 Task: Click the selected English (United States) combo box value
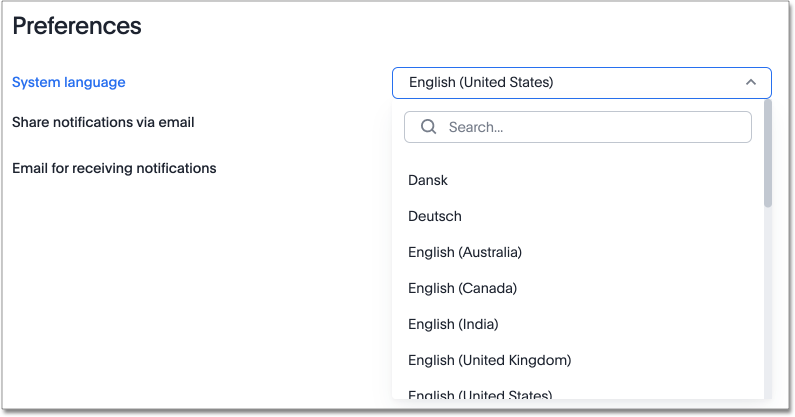click(481, 82)
